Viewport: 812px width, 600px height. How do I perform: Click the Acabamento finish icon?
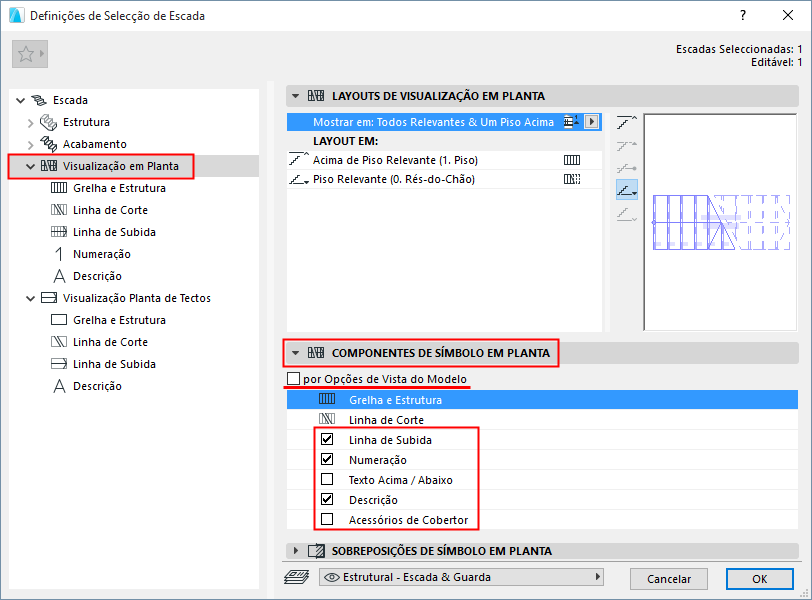point(49,144)
